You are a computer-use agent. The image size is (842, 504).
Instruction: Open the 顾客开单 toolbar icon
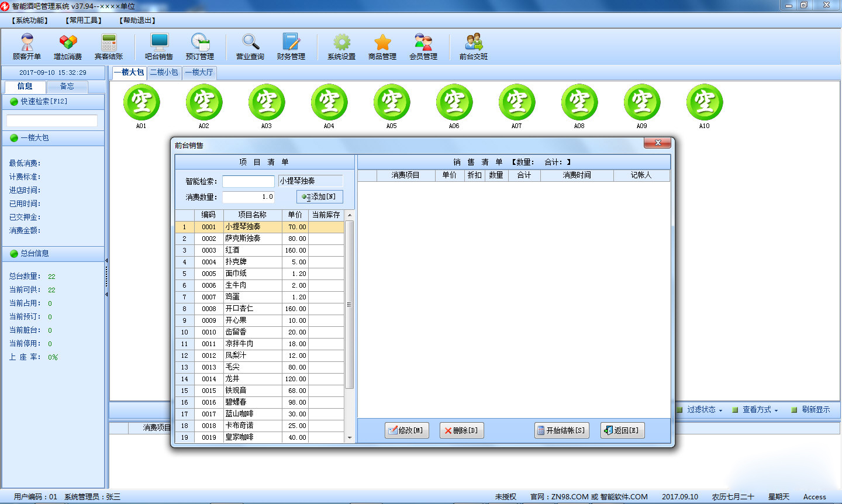(27, 47)
